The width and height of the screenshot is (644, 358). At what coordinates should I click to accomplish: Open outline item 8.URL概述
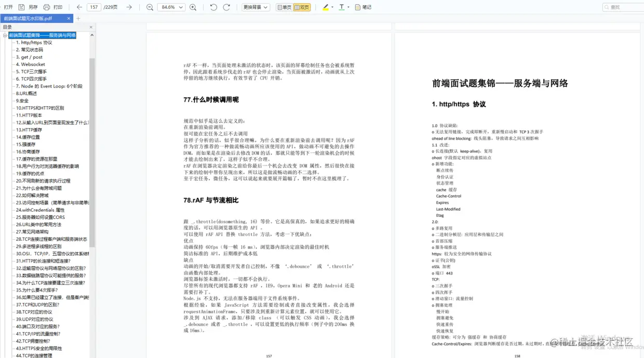(x=26, y=93)
